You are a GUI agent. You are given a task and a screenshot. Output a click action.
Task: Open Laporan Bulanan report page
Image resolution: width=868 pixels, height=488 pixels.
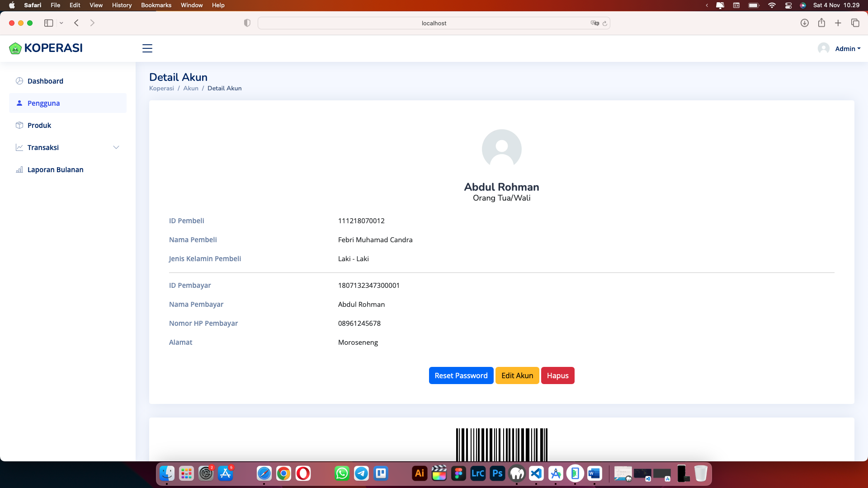tap(55, 170)
